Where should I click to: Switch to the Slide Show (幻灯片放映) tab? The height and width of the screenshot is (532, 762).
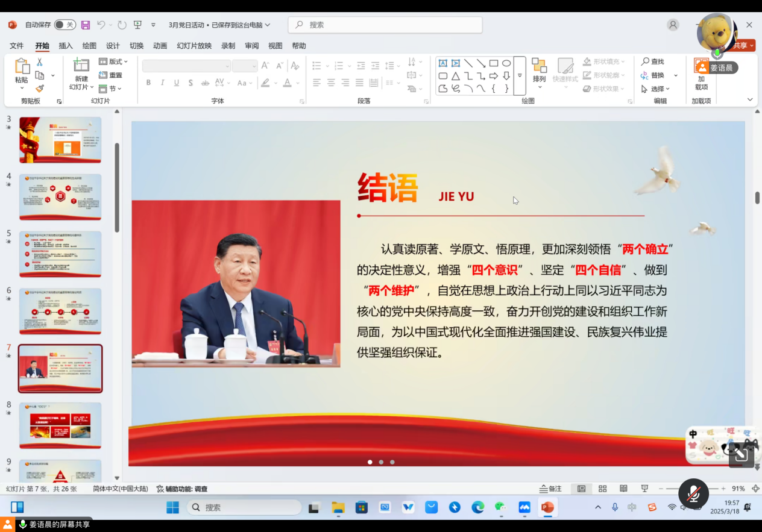194,46
